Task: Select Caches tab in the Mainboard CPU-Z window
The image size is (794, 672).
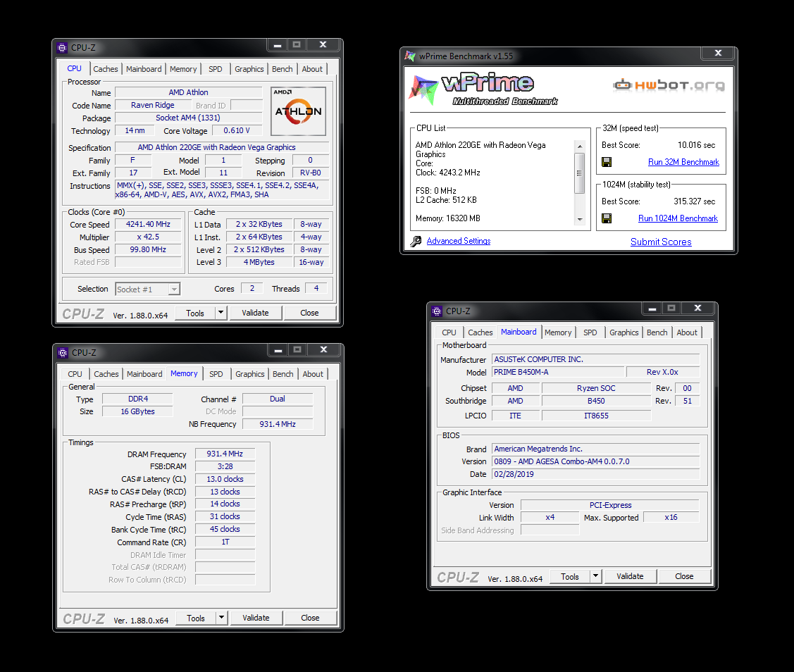Action: (x=480, y=332)
